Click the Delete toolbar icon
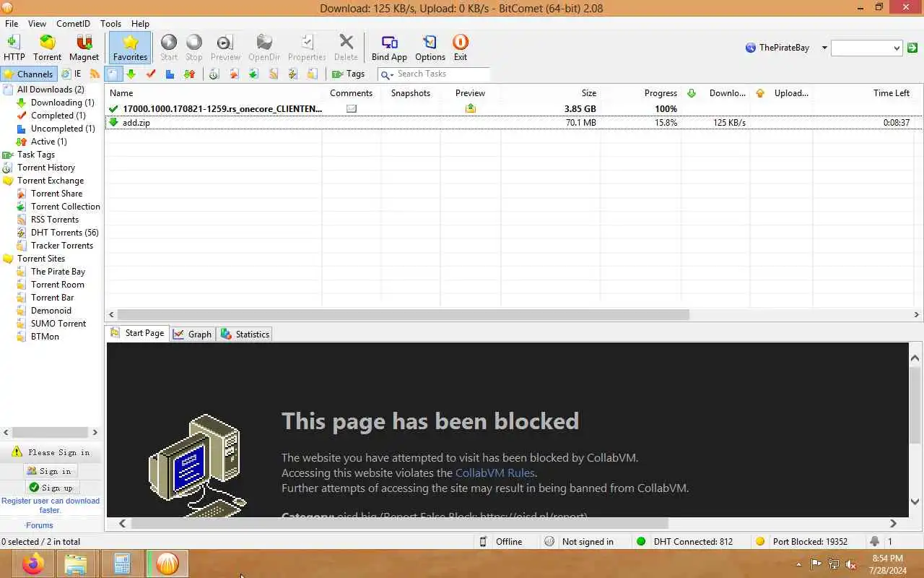This screenshot has width=924, height=578. tap(346, 48)
